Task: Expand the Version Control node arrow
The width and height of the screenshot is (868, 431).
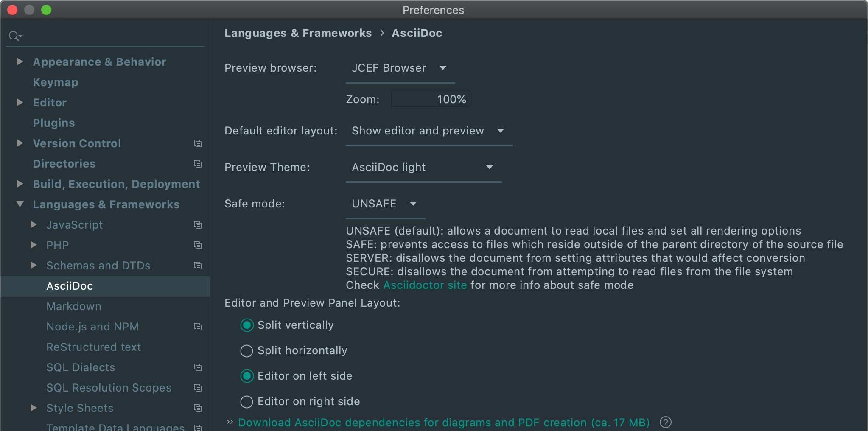Action: (x=20, y=143)
